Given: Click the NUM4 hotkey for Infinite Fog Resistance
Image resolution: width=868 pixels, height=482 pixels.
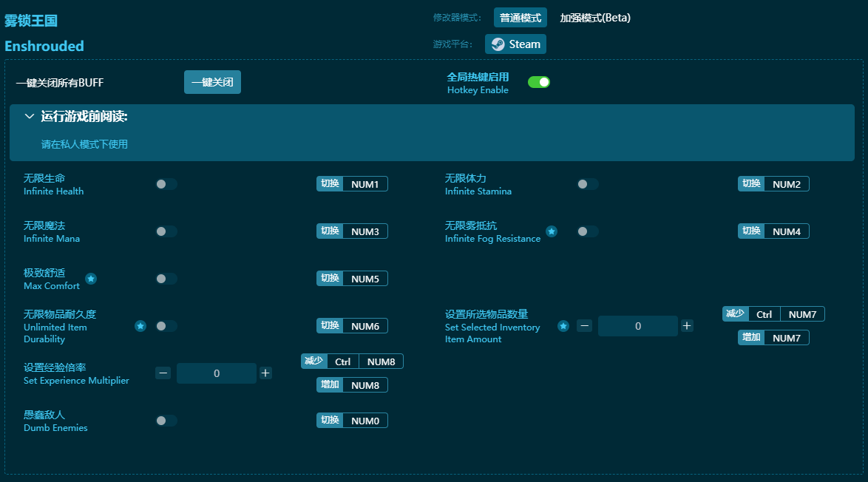Looking at the screenshot, I should coord(773,231).
